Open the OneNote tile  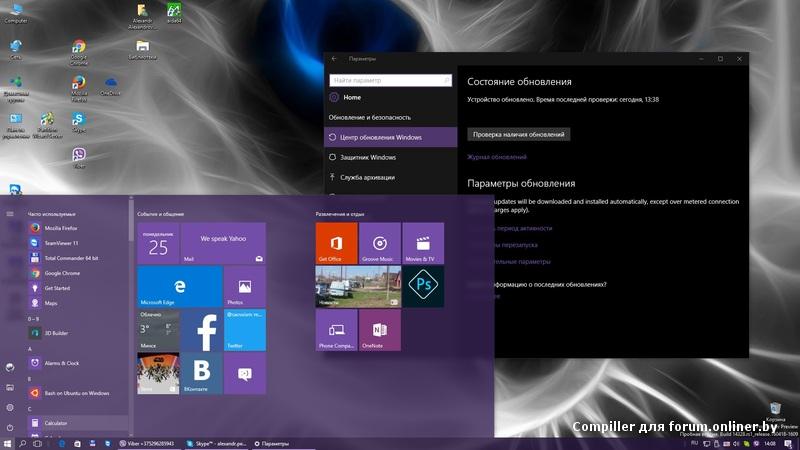click(380, 330)
